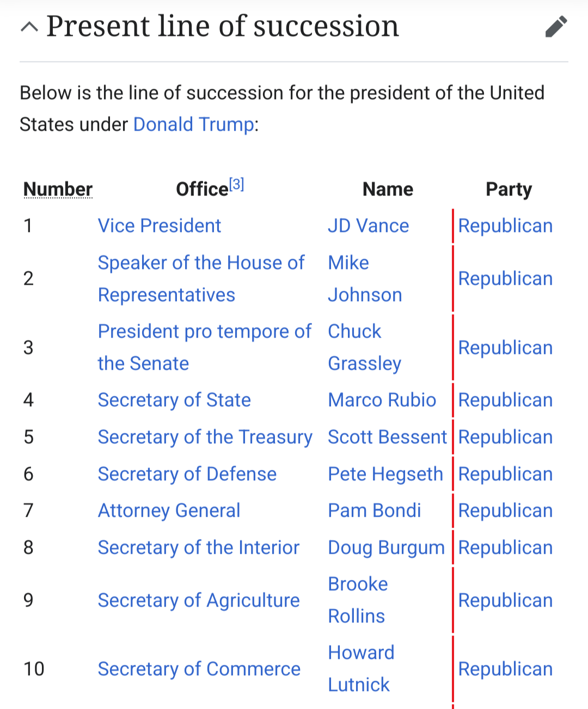Open the Secretary of State link
Viewport: 588px width, 709px height.
174,400
